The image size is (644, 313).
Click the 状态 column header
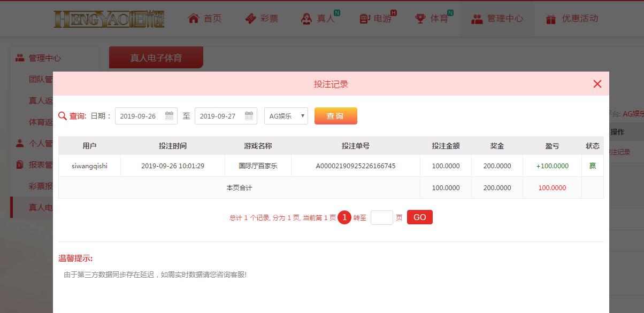coord(593,146)
